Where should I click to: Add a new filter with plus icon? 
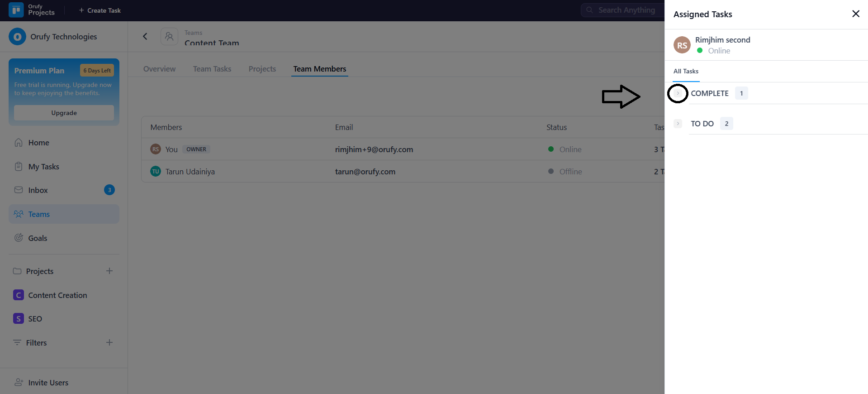[109, 343]
